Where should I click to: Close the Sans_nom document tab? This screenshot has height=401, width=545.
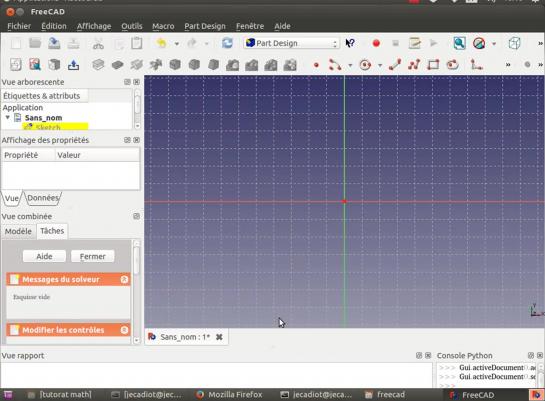point(219,337)
